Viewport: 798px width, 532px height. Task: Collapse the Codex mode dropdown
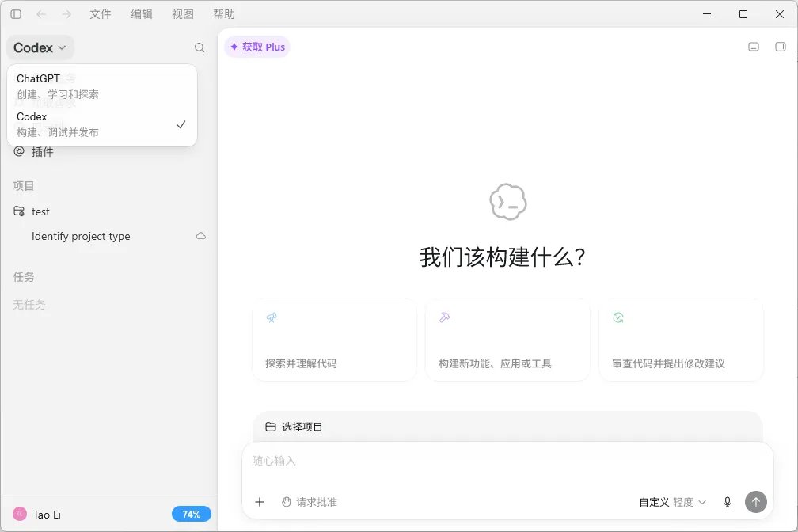(40, 47)
